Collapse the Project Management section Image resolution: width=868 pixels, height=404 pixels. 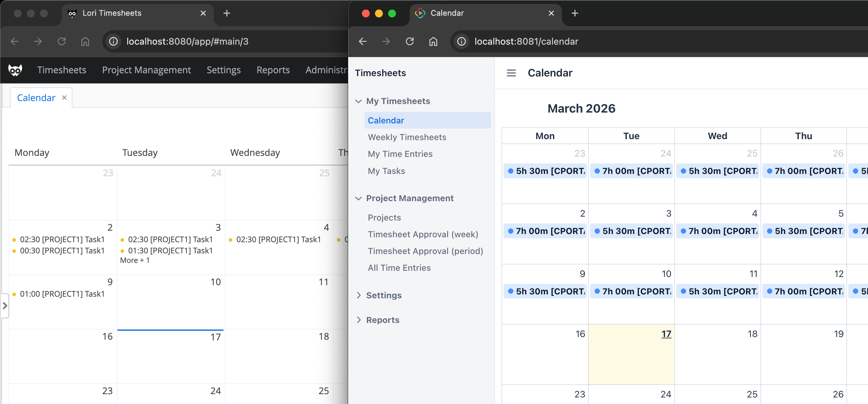tap(359, 198)
